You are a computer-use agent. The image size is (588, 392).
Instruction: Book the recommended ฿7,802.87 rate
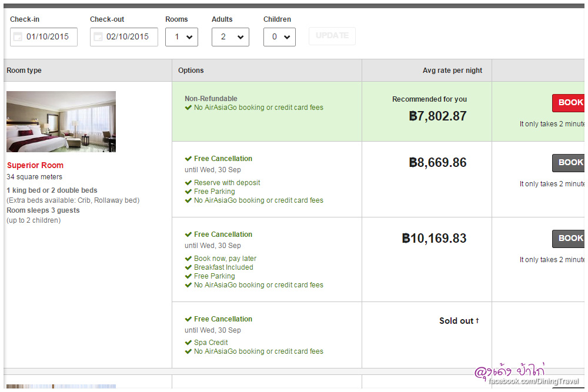[x=569, y=103]
